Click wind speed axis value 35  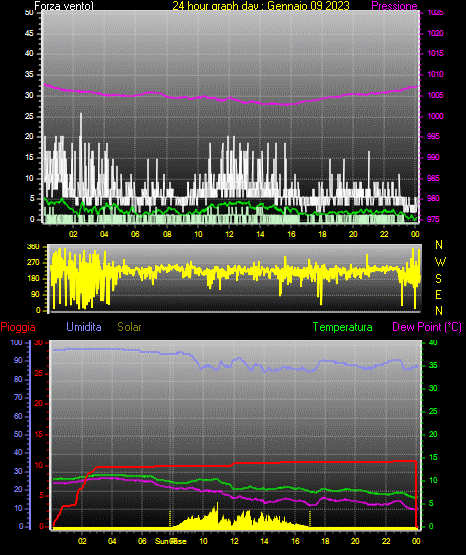(29, 74)
